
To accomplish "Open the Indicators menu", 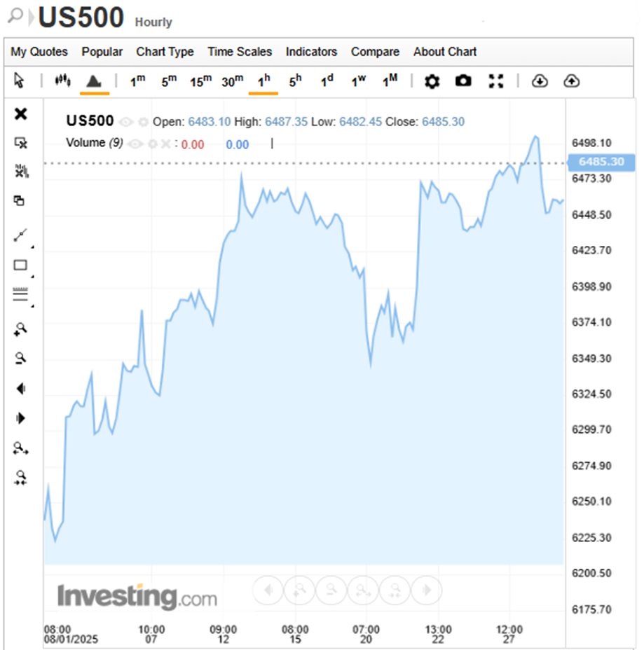I will (311, 52).
